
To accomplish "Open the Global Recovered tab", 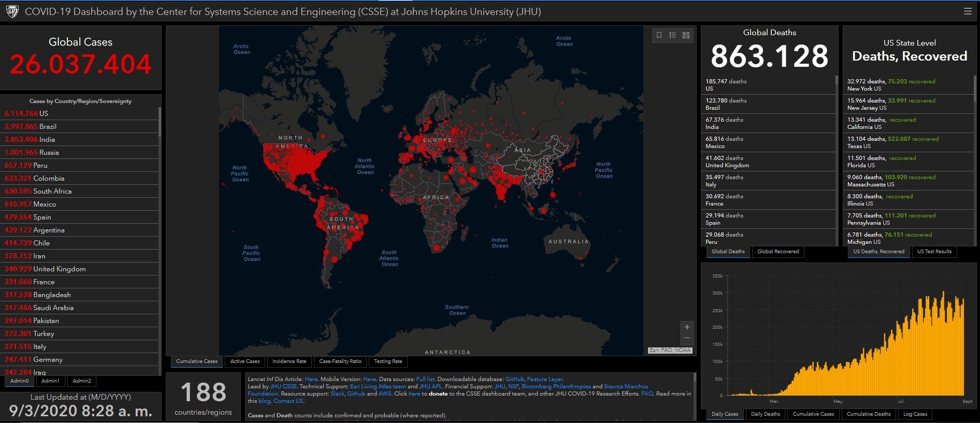I will pyautogui.click(x=778, y=252).
